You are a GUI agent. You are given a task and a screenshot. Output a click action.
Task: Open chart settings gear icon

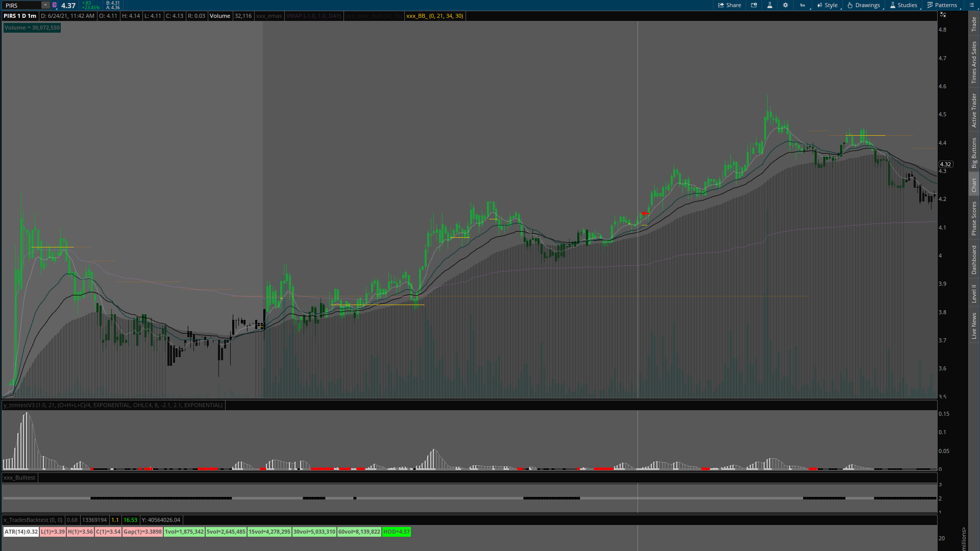pos(786,5)
